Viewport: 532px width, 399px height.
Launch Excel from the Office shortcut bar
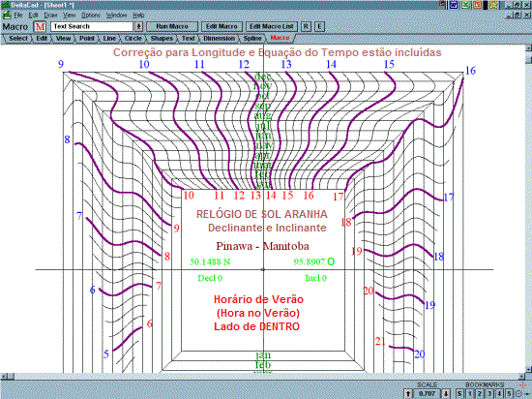tap(465, 5)
